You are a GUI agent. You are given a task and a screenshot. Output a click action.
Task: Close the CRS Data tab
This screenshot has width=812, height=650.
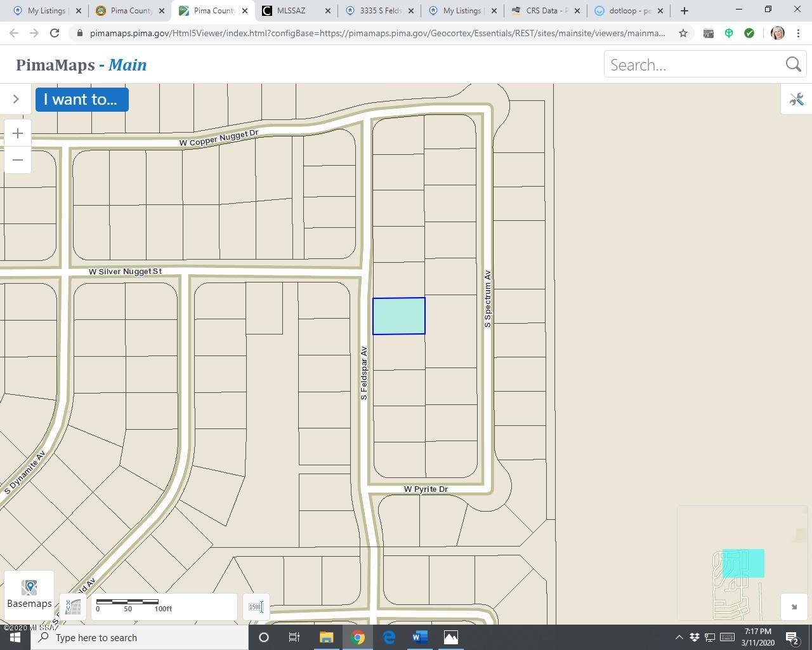pos(577,11)
